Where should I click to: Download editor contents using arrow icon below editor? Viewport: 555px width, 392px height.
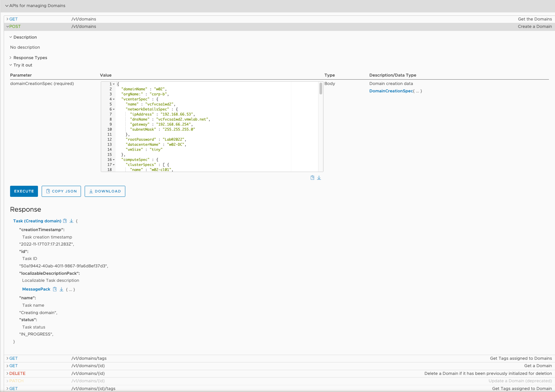tap(319, 178)
